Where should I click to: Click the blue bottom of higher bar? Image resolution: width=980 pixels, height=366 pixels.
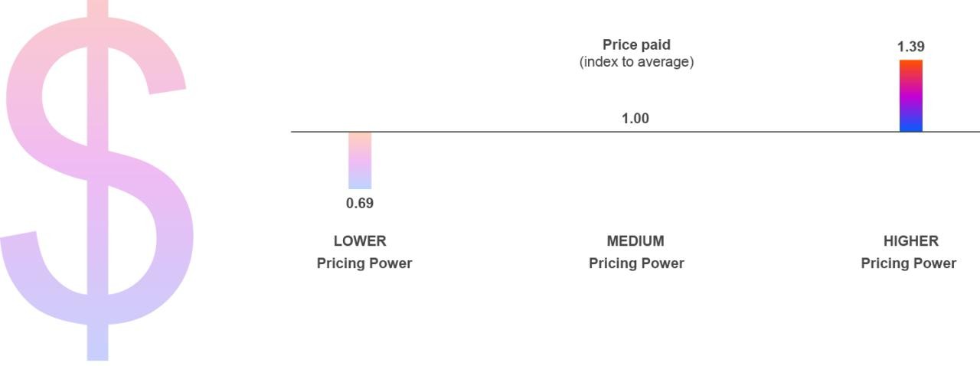911,126
